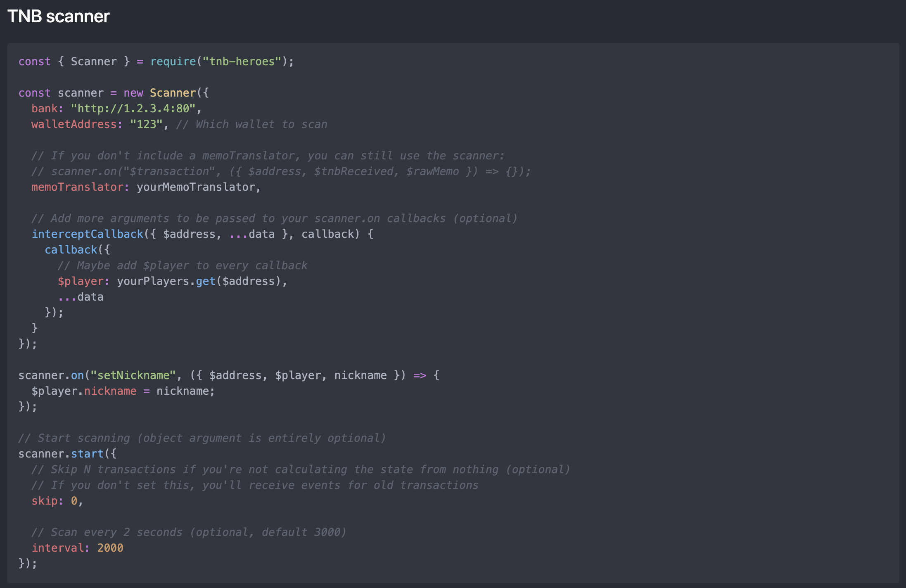Click the 'TNB scanner' heading
Screen dimensions: 906x588
(x=58, y=17)
